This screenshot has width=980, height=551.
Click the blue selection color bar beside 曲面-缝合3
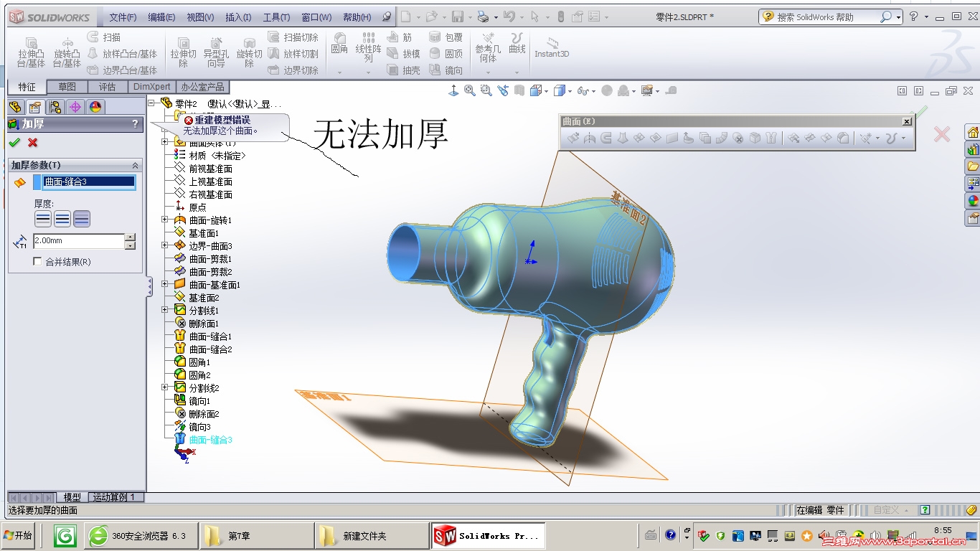click(x=37, y=182)
